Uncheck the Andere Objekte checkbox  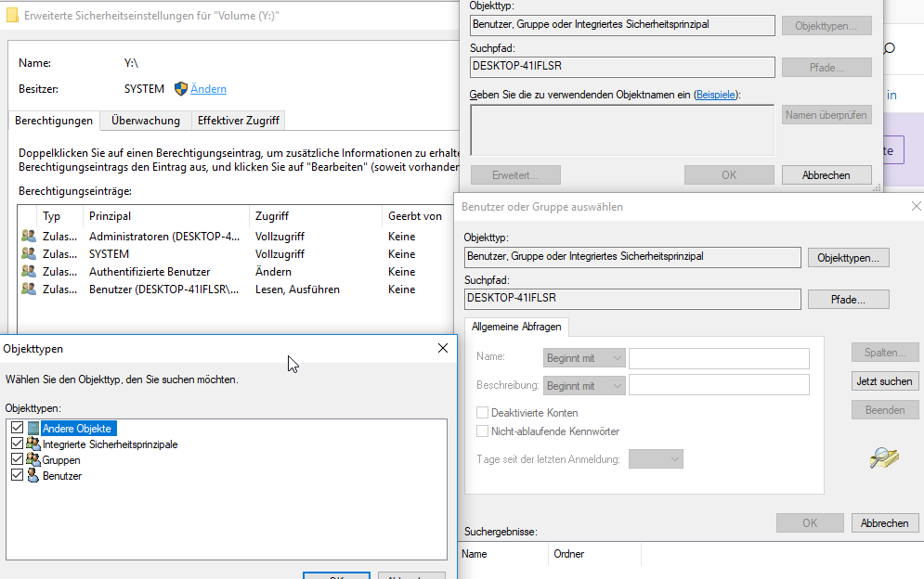click(17, 428)
